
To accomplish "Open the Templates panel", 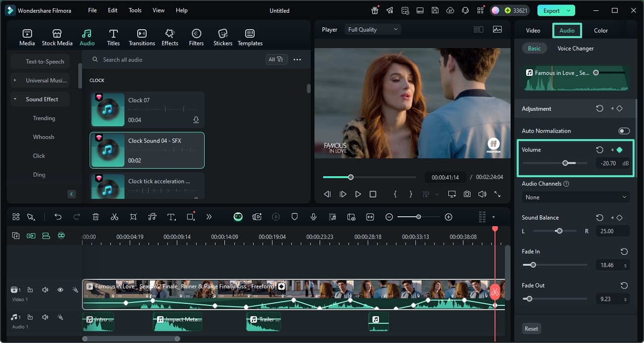I will point(250,38).
